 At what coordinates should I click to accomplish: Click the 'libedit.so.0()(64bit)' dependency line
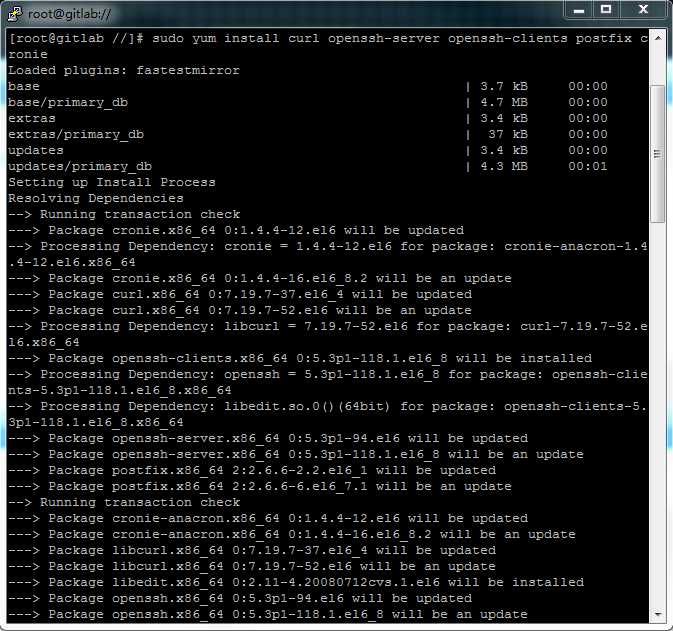point(328,414)
